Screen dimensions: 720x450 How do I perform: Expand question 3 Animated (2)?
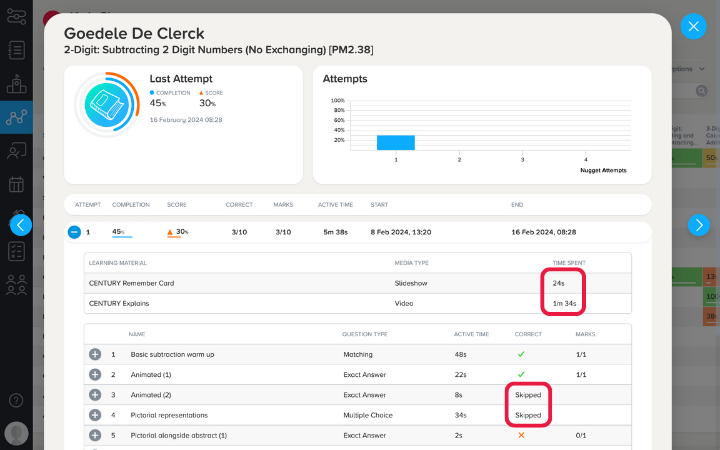pos(95,395)
